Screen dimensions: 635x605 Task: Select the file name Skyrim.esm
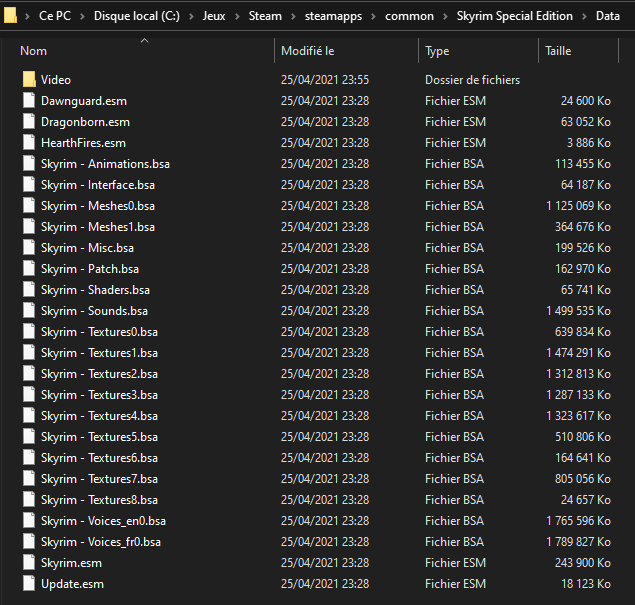click(x=71, y=563)
